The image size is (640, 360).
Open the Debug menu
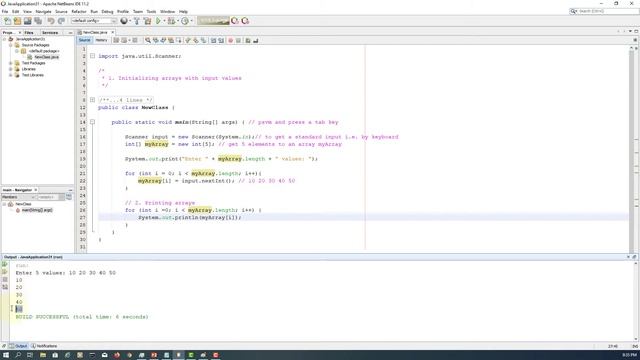(x=107, y=11)
